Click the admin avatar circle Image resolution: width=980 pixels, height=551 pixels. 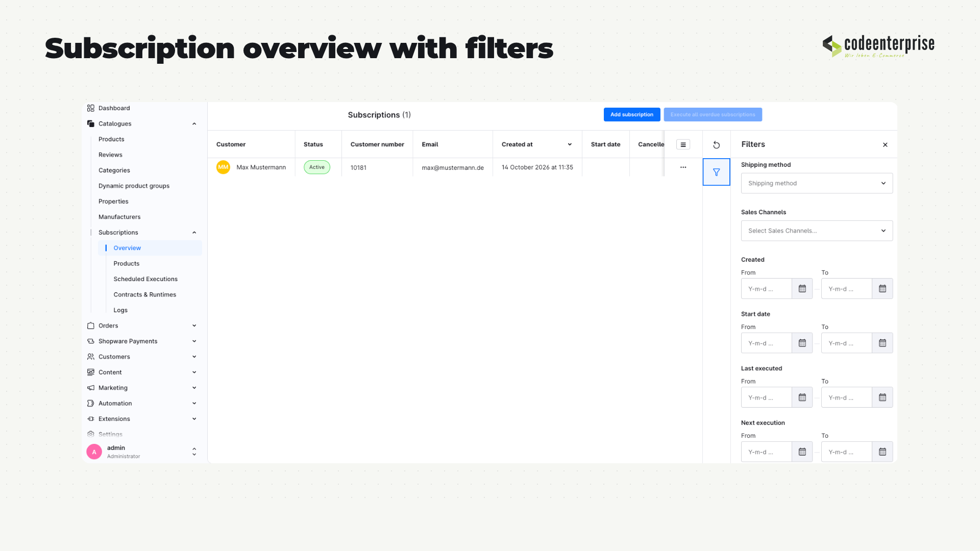[x=94, y=452]
